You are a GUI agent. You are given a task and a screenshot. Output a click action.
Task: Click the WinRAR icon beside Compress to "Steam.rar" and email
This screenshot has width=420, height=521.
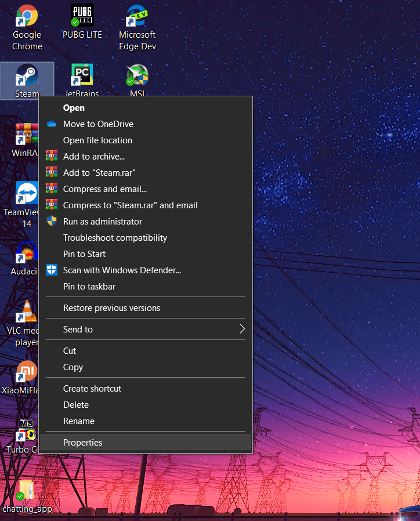click(x=52, y=205)
